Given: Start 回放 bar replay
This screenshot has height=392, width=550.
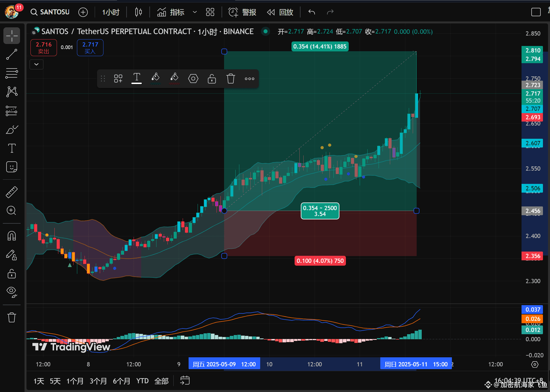Looking at the screenshot, I should [x=280, y=12].
